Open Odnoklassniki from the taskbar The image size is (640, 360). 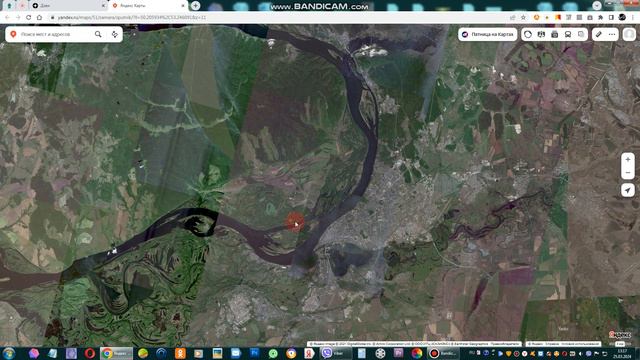point(180,353)
